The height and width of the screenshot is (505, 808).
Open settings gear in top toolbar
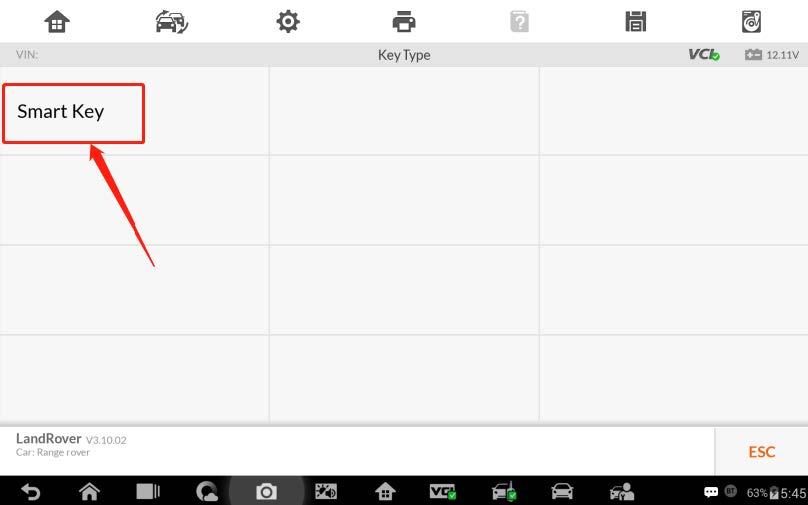[288, 22]
